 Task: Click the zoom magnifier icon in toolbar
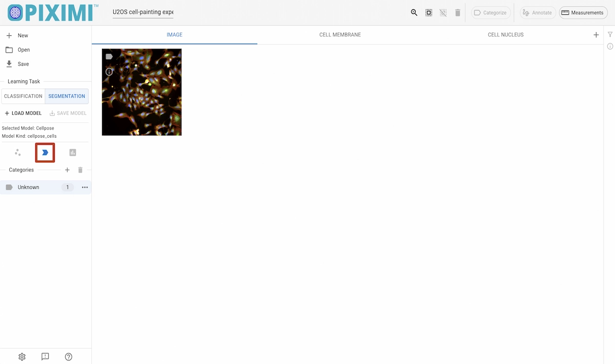(414, 13)
